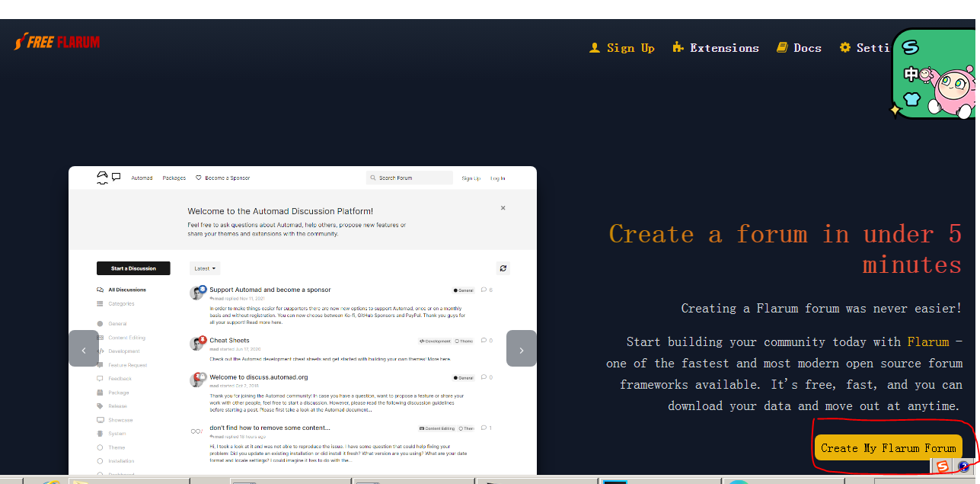The height and width of the screenshot is (484, 980).
Task: Select the Development tag in sidebar
Action: point(118,351)
